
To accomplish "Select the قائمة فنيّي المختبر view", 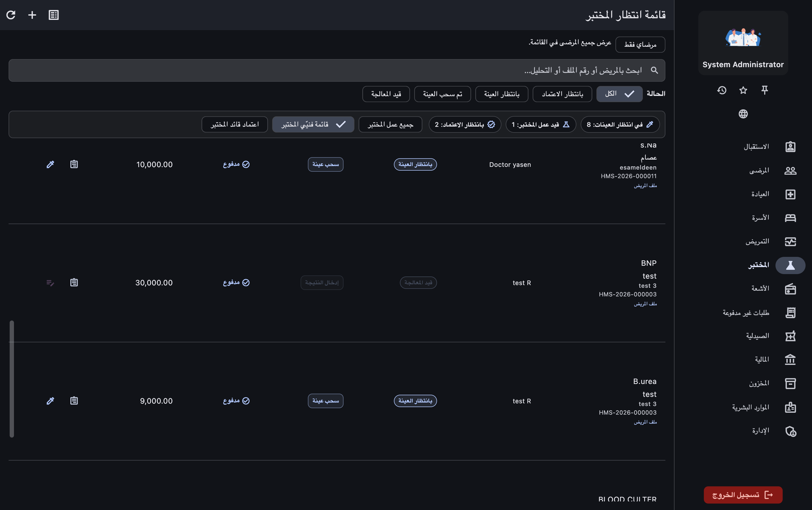I will [x=313, y=124].
